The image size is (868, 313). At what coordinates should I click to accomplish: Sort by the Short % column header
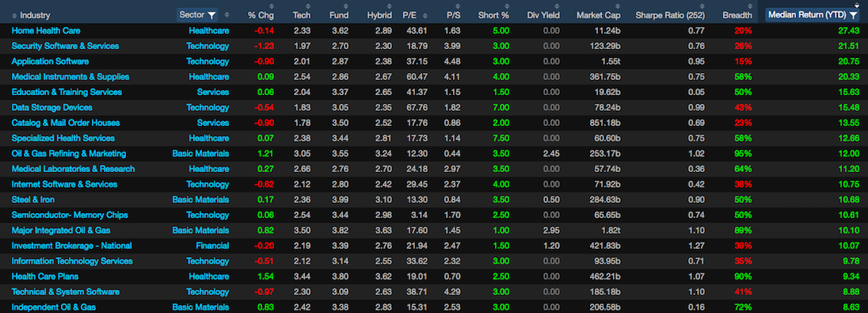click(x=493, y=16)
